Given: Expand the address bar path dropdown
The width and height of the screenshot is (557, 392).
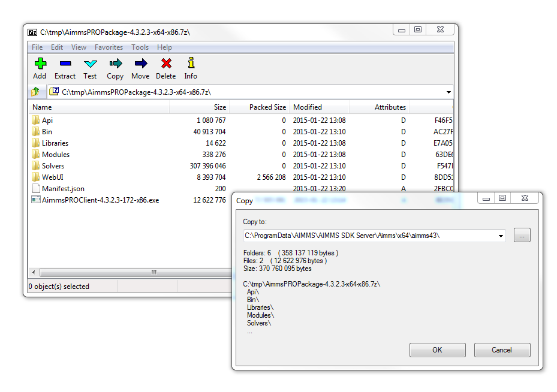Looking at the screenshot, I should point(448,92).
